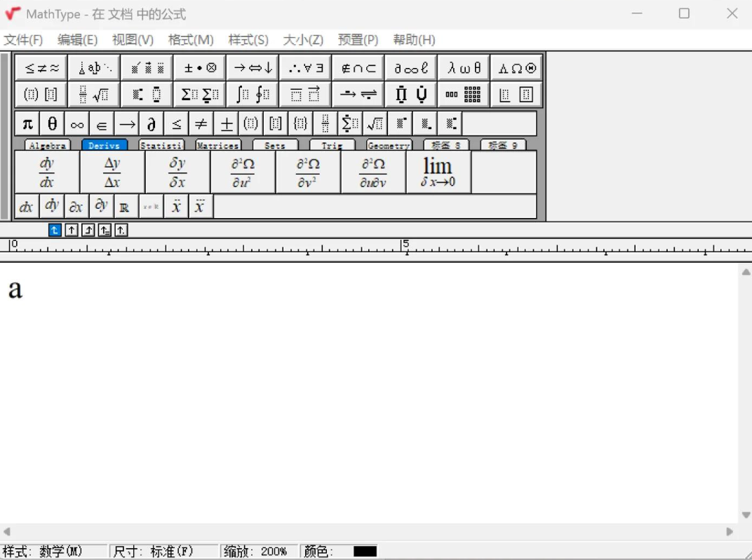
Task: Open the logical symbols palette (∴ ∀ ∃)
Action: click(x=305, y=68)
